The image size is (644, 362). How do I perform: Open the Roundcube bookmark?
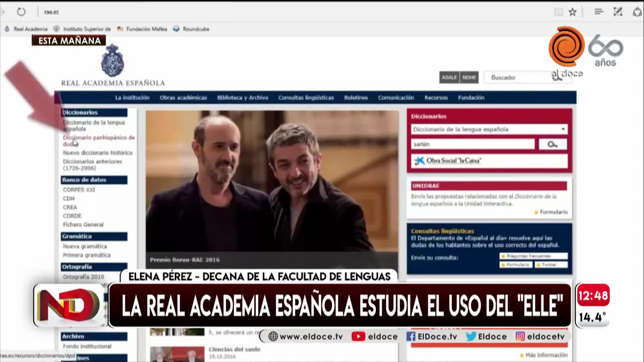191,29
